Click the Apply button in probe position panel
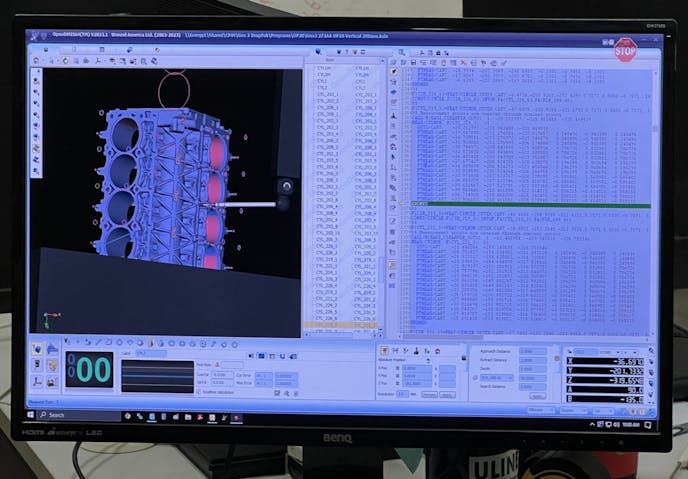Screen dimensions: 688x479 tap(446, 394)
